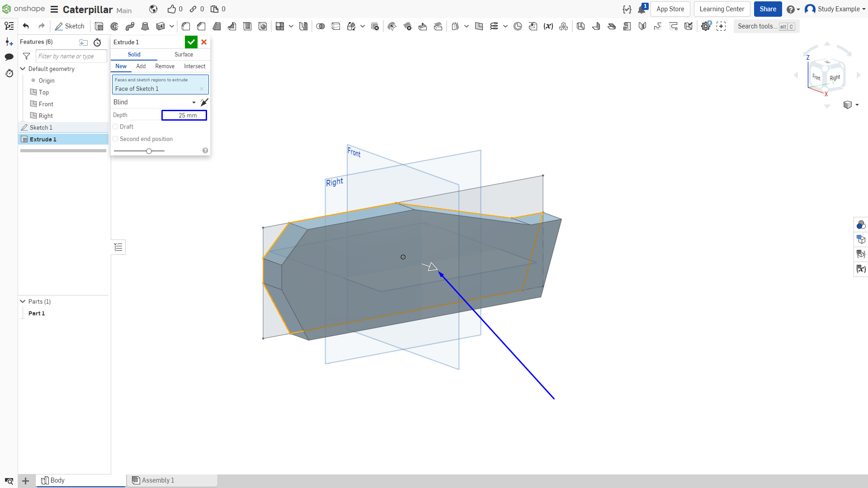The height and width of the screenshot is (488, 868).
Task: Expand the pattern tools dropdown arrow
Action: pos(291,26)
